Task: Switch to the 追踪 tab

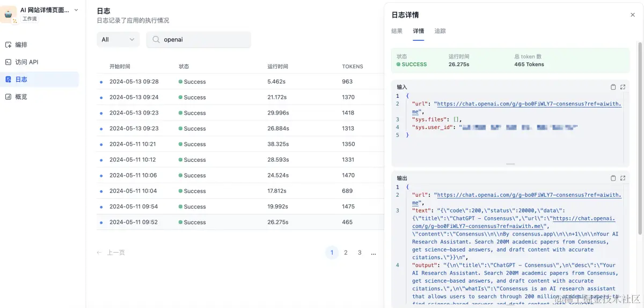Action: coord(440,31)
